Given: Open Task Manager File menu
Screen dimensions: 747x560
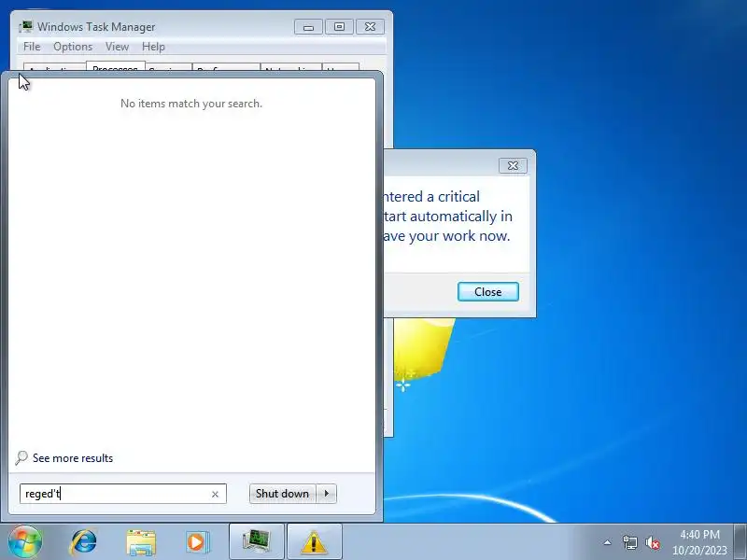Looking at the screenshot, I should coord(32,47).
